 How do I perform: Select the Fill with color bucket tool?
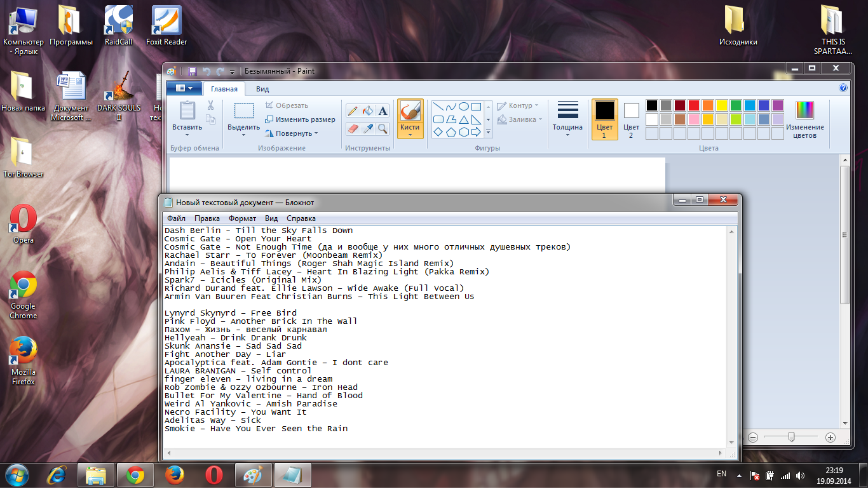(x=368, y=111)
